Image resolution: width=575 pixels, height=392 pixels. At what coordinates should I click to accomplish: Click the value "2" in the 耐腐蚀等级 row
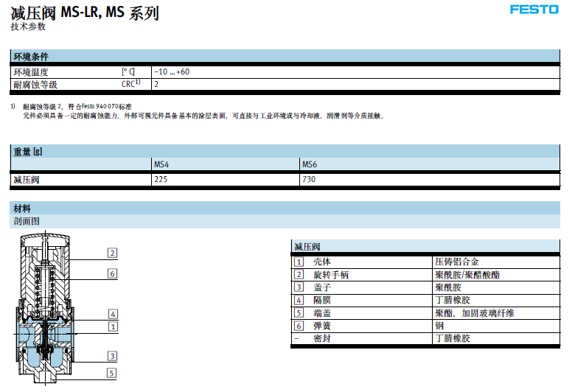[x=156, y=84]
